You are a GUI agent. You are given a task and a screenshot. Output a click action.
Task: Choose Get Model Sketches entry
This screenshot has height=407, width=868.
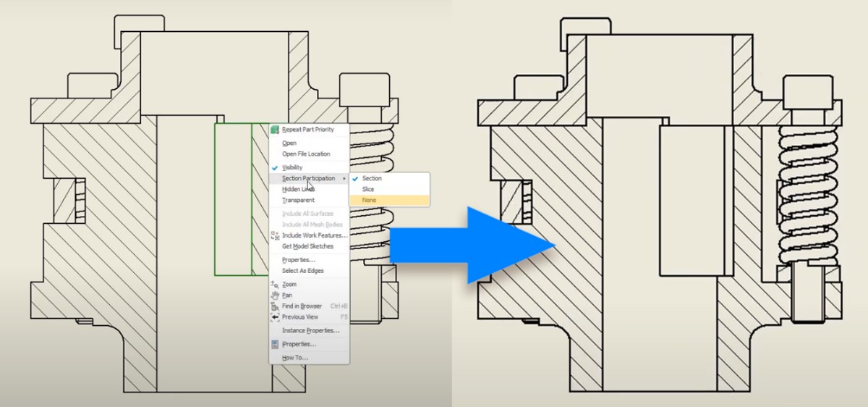pyautogui.click(x=309, y=246)
